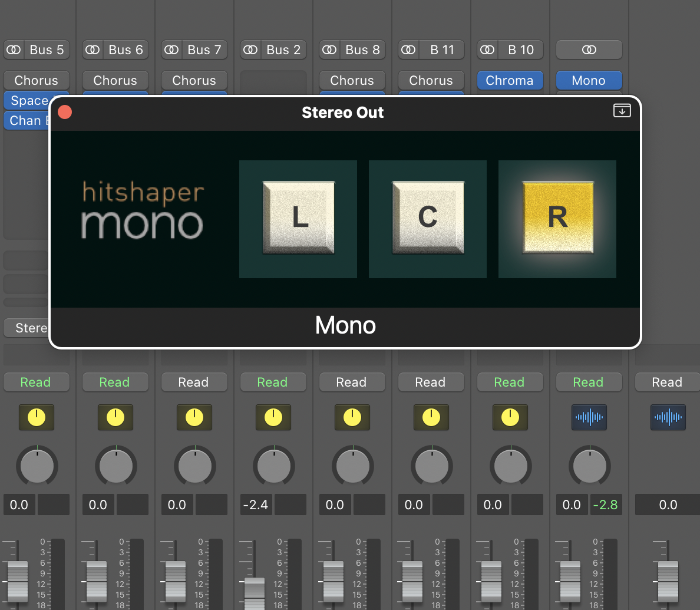Click the yellow pan icon on first channel strip
The height and width of the screenshot is (610, 700).
pyautogui.click(x=37, y=417)
